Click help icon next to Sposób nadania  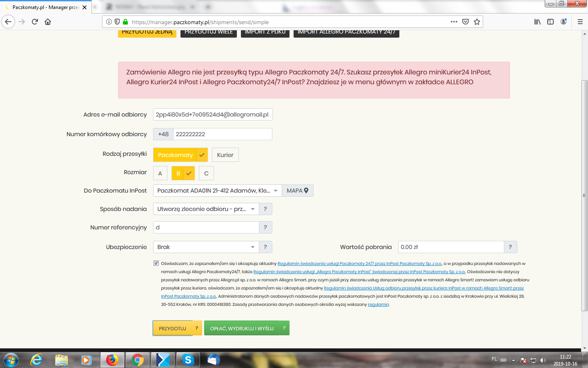tap(265, 209)
